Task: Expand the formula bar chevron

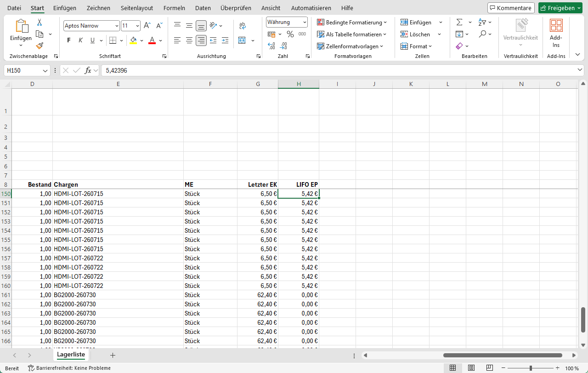Action: (580, 69)
